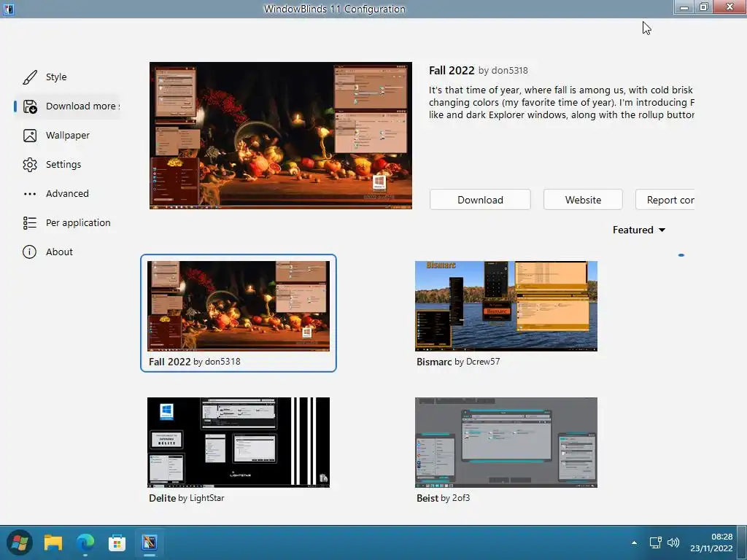Open the Website button for Fall 2022

583,200
